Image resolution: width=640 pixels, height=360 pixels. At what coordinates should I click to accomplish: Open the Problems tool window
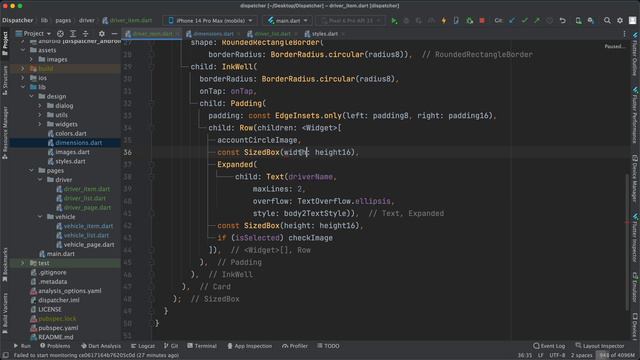tap(55, 346)
